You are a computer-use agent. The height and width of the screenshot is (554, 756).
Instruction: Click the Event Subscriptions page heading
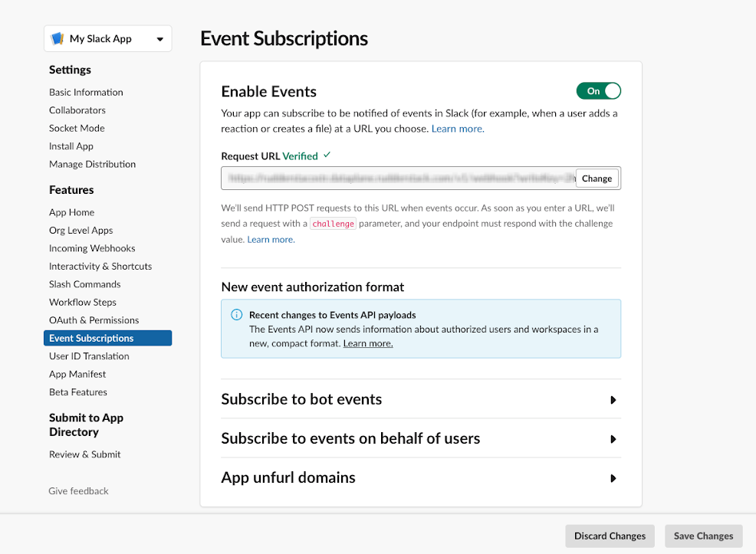click(x=284, y=38)
